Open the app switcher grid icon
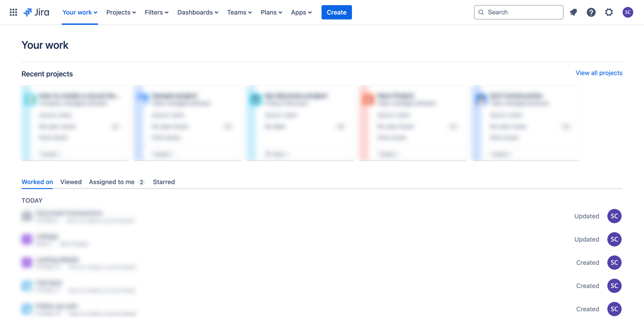The image size is (644, 318). coord(13,12)
